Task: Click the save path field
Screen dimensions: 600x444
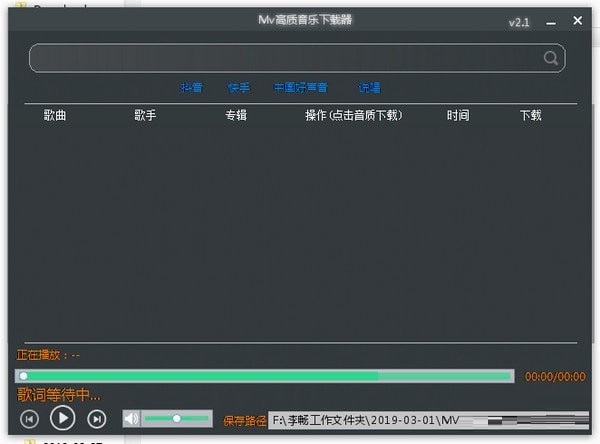Action: (x=429, y=421)
